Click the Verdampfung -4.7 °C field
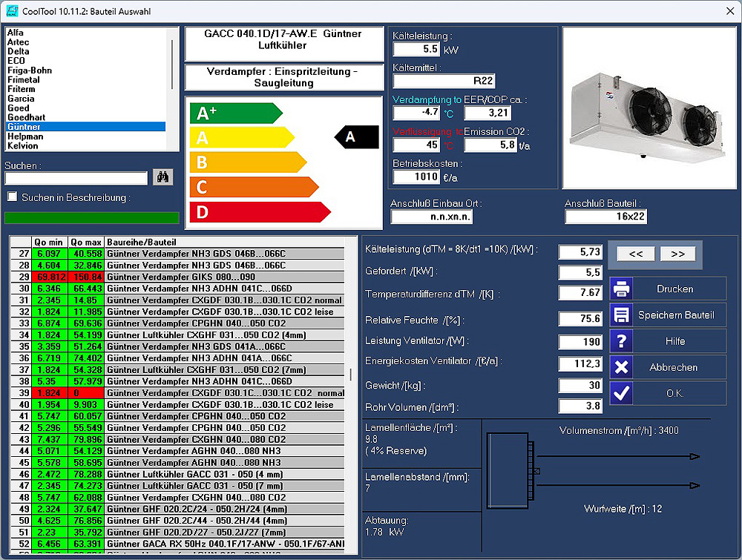This screenshot has height=560, width=742. pos(416,113)
